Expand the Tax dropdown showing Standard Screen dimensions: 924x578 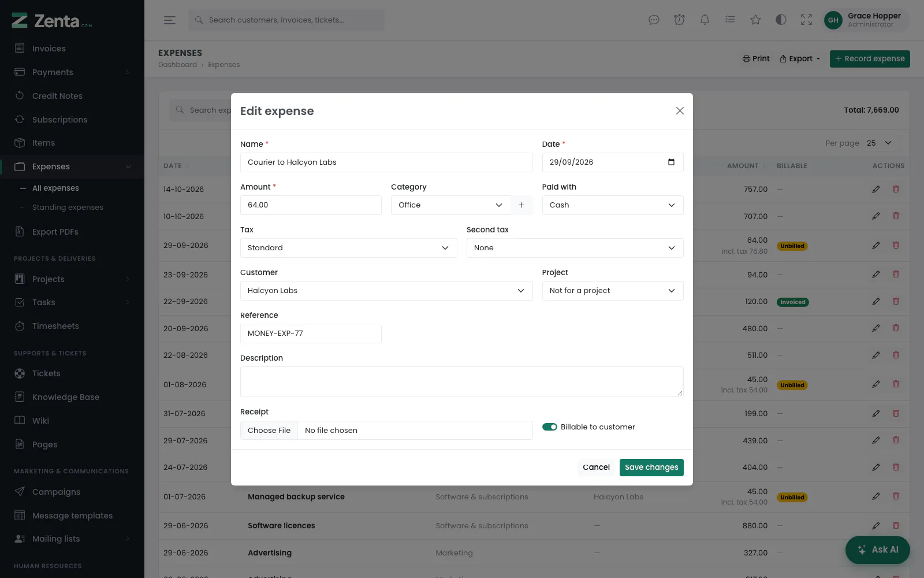(348, 248)
